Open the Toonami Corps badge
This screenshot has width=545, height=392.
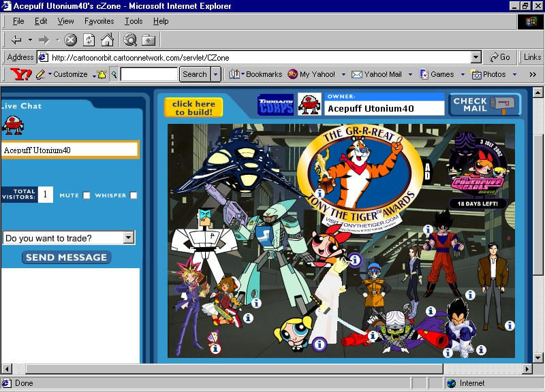[x=276, y=105]
